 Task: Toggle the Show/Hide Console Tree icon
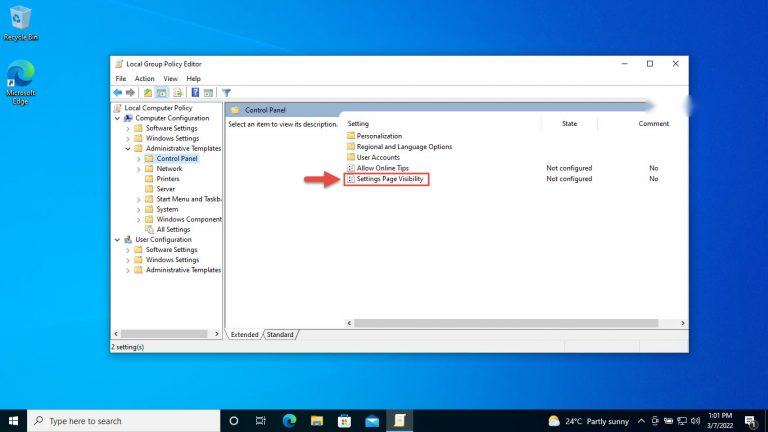tap(162, 93)
